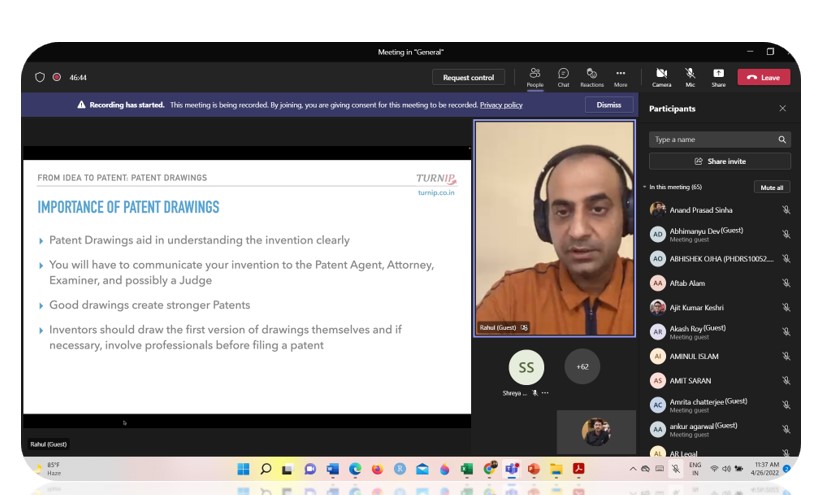
Task: Collapse the In this meeting (65) list
Action: click(x=645, y=187)
